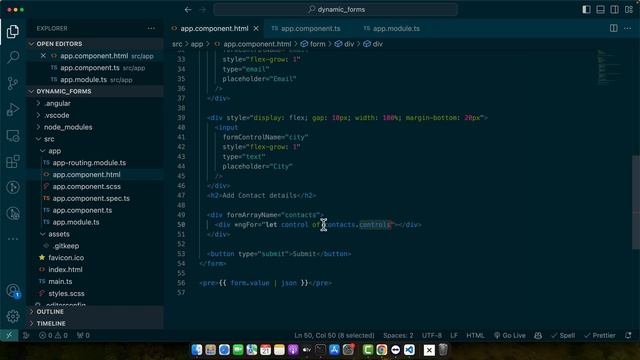Expand the node_modules folder
The image size is (640, 360).
tap(96, 127)
